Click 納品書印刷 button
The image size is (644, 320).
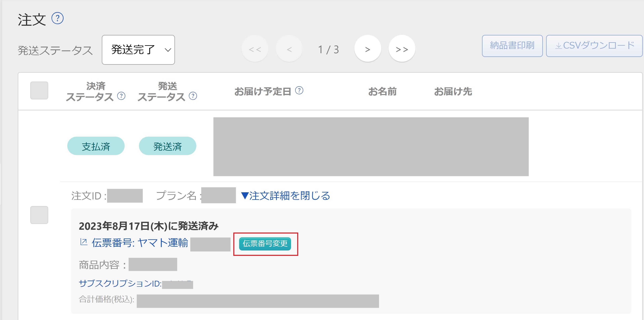pyautogui.click(x=512, y=46)
